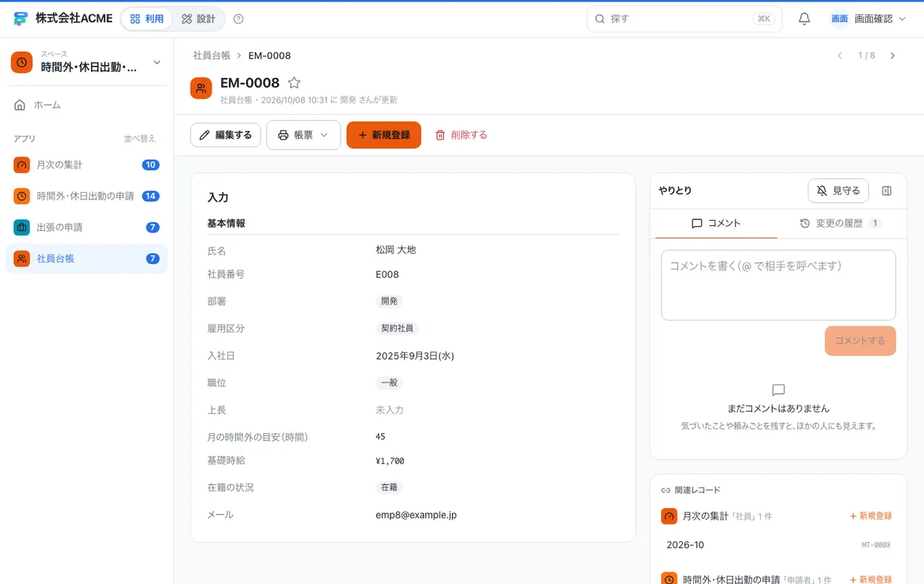The height and width of the screenshot is (584, 924).
Task: Click the email emp8@example.jp
Action: [416, 515]
